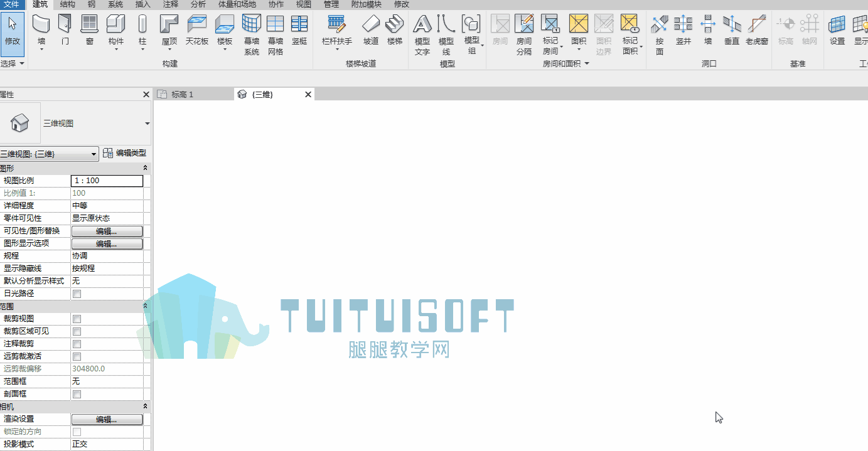Switch to the 标高 1 view tab
This screenshot has width=868, height=451.
(x=183, y=94)
